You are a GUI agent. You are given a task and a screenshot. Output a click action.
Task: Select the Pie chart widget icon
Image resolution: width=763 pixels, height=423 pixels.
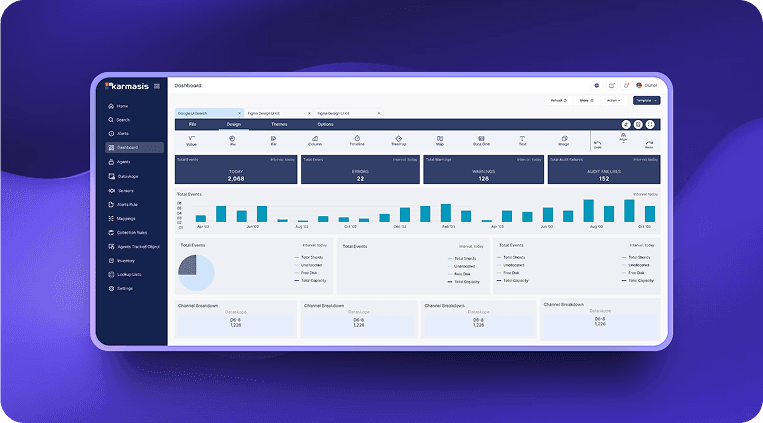[232, 140]
